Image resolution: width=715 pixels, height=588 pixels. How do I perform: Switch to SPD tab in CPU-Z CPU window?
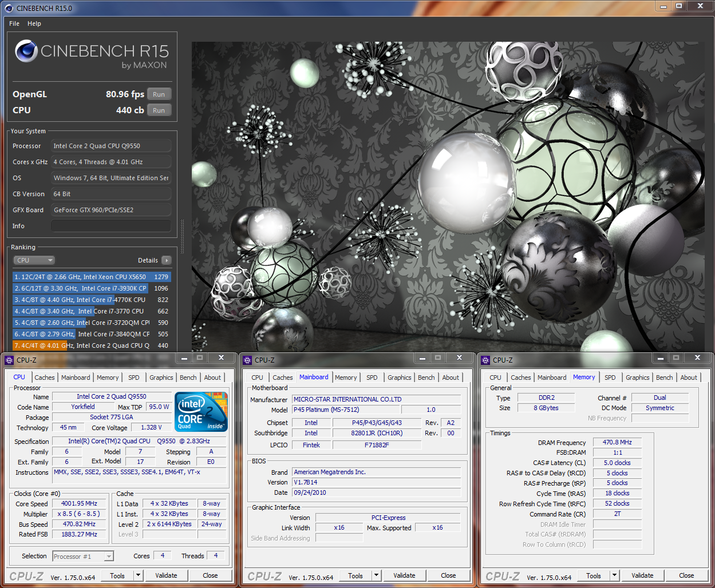(x=133, y=378)
